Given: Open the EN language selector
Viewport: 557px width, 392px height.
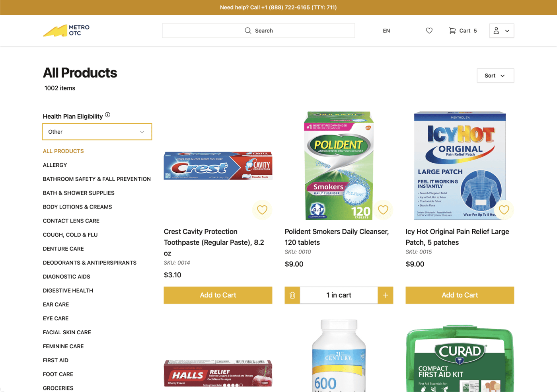Looking at the screenshot, I should pos(386,31).
